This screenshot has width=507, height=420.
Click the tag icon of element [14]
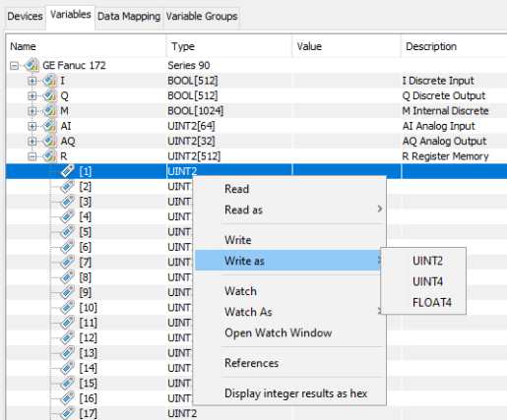tap(68, 368)
